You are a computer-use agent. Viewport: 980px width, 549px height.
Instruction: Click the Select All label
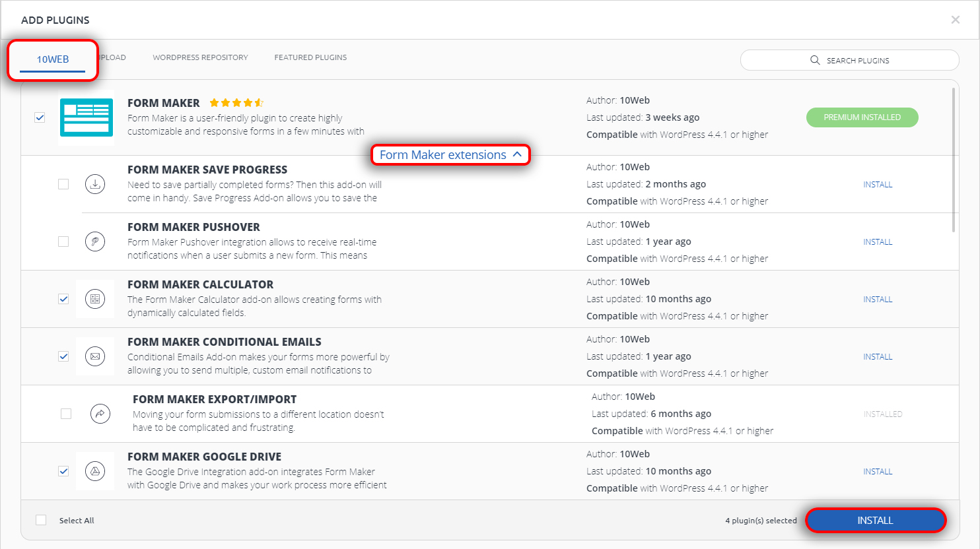77,521
